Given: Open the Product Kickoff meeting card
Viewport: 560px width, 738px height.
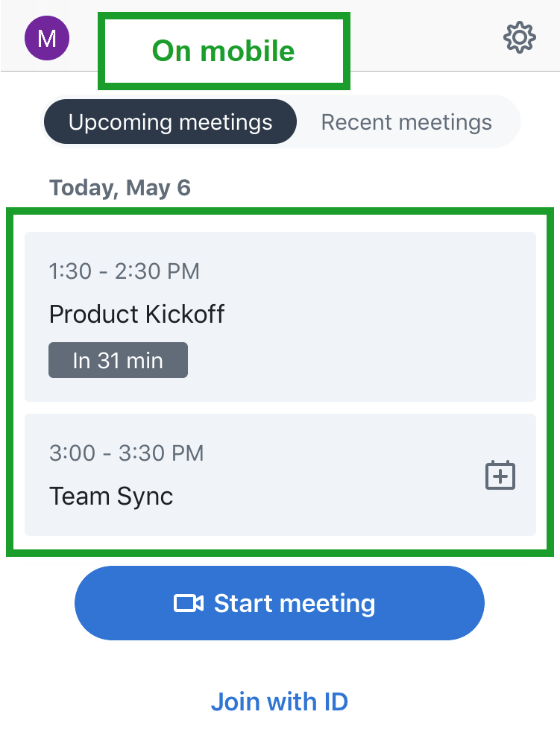Looking at the screenshot, I should (x=280, y=316).
